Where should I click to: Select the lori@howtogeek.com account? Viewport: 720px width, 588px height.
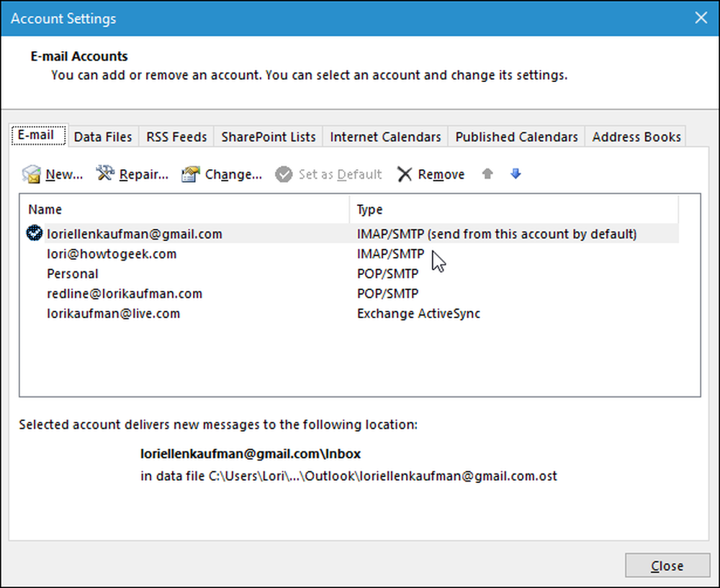click(349, 254)
